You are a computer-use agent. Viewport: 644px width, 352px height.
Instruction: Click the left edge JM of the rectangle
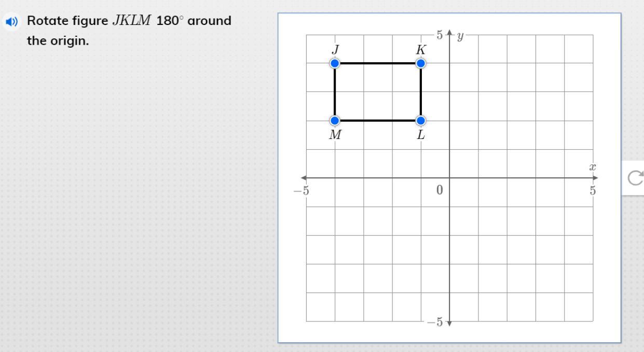[335, 92]
